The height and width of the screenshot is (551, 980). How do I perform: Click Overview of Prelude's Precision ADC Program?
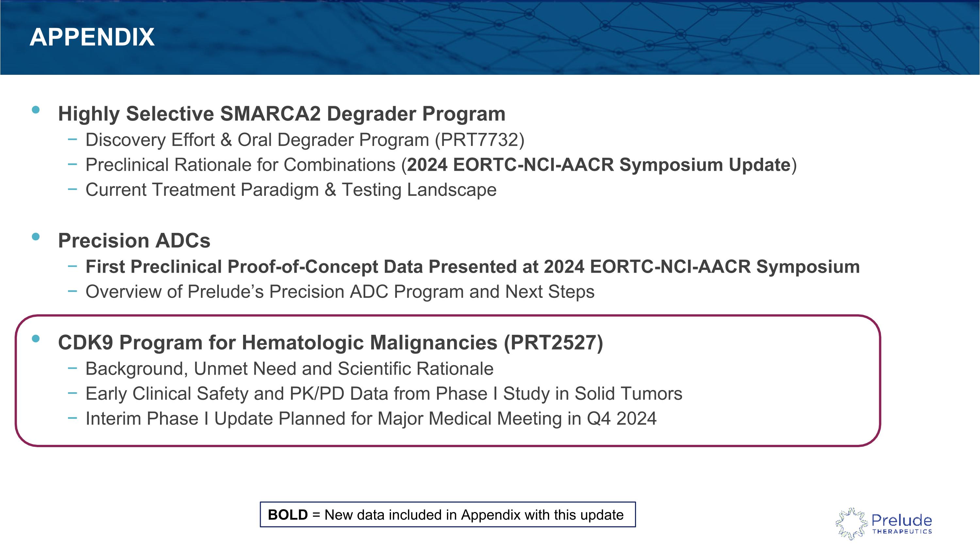pos(340,292)
